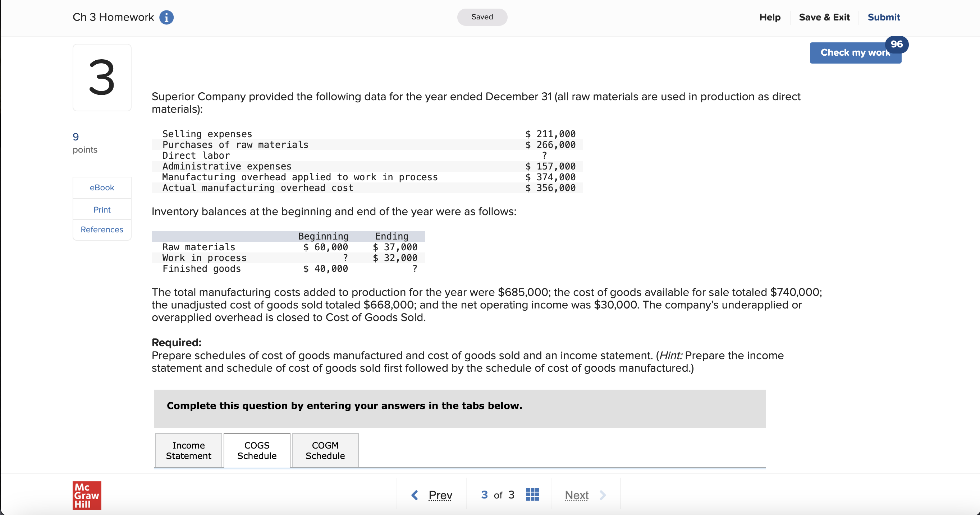Viewport: 980px width, 515px height.
Task: Click the Prev arrow chevron
Action: [415, 495]
